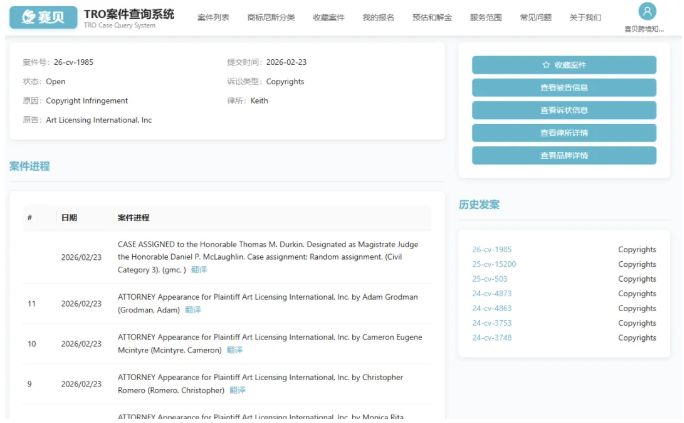
Task: Open historical case 24-cv-4863 link
Action: pos(492,308)
